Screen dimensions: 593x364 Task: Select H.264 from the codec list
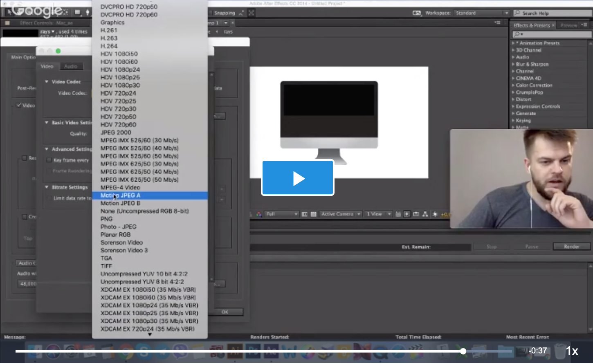(x=109, y=46)
